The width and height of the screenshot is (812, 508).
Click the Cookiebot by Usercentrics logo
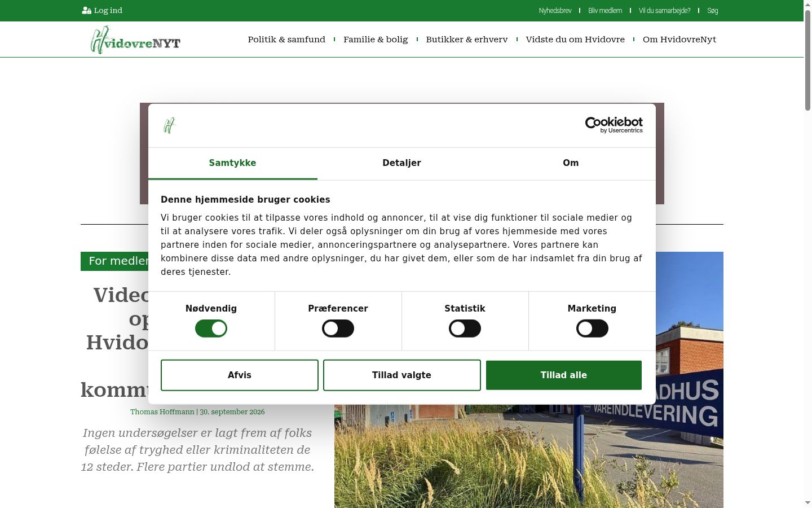614,125
